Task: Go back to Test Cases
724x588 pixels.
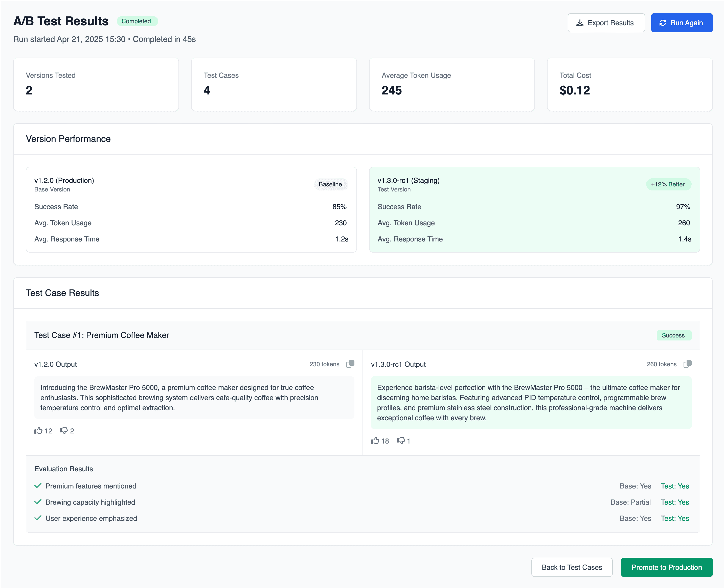Action: coord(572,567)
